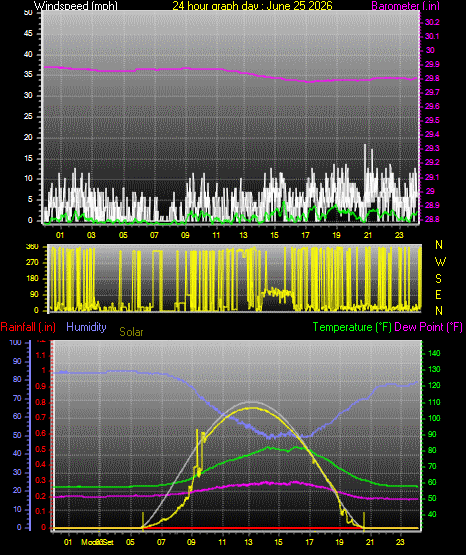Screen dimensions: 466x555
Task: Select the Humidity legend label
Action: [x=86, y=326]
